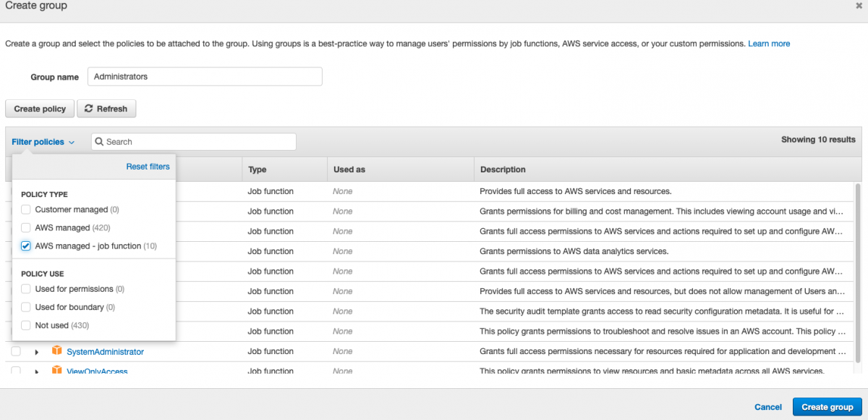The height and width of the screenshot is (420, 868).
Task: Expand the ViewOnlyAccess policy row
Action: (x=37, y=371)
